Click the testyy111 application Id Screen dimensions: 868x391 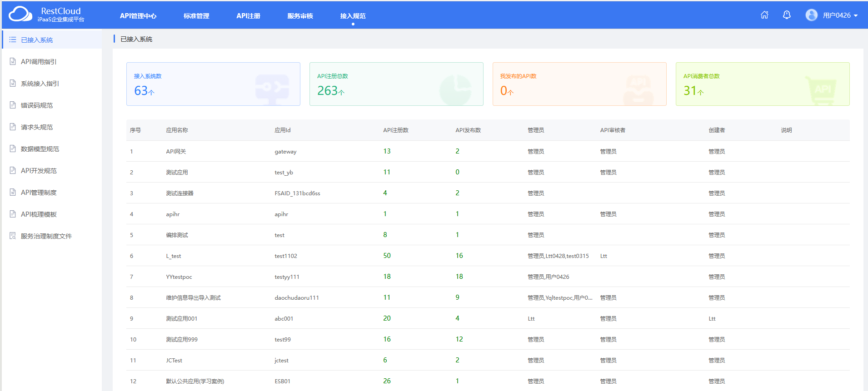287,277
